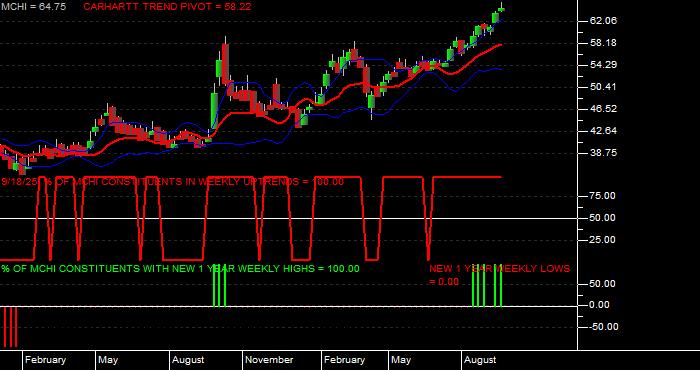Click the 42.64 price axis value
Viewport: 700px width, 370px height.
tap(603, 131)
